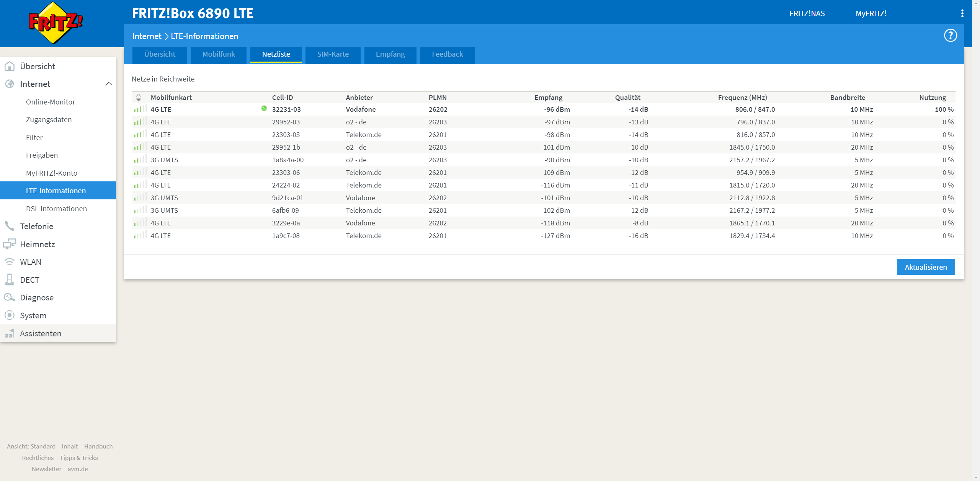Open FRITZ!NAS link in header
Screen dimensions: 980x481
[807, 13]
